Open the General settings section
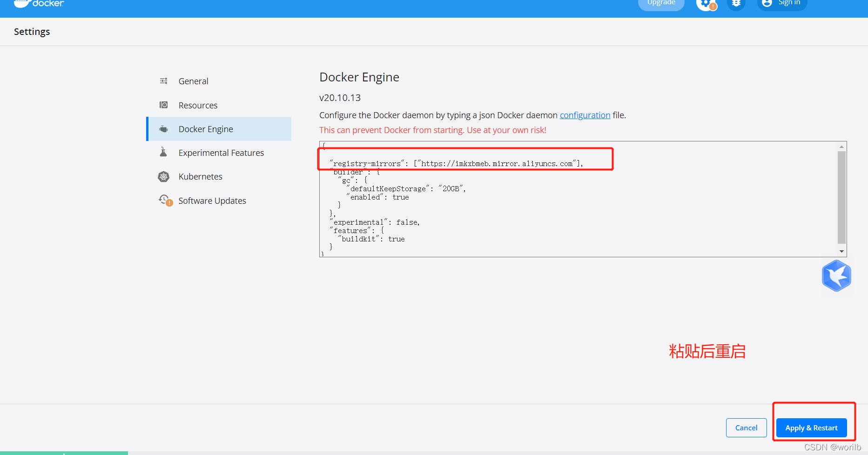868x455 pixels. (219, 81)
